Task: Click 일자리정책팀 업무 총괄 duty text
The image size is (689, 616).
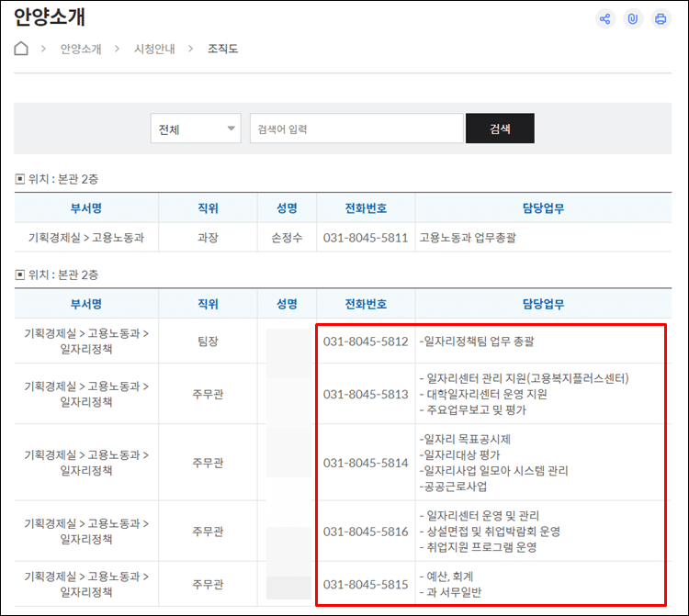Action: [477, 342]
